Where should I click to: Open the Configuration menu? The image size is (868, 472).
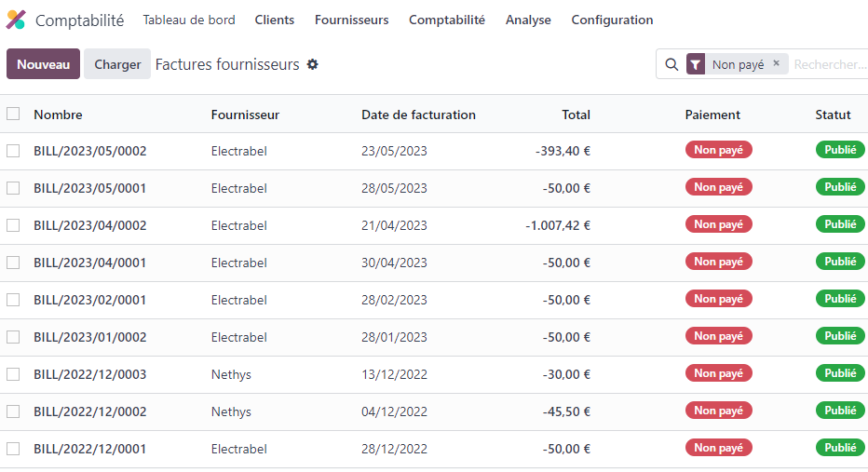(x=612, y=20)
